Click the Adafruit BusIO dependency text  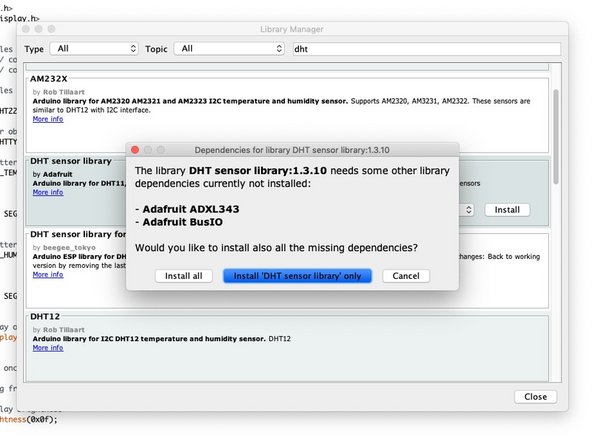(182, 222)
